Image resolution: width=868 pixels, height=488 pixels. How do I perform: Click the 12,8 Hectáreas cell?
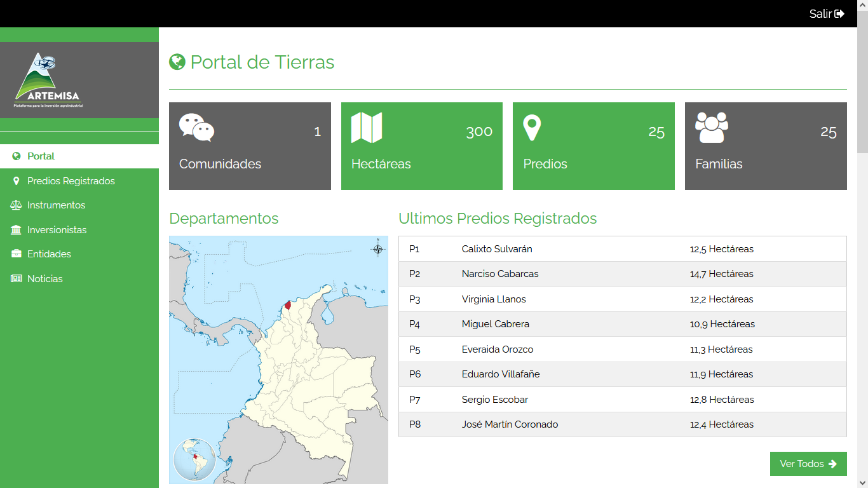tap(722, 400)
